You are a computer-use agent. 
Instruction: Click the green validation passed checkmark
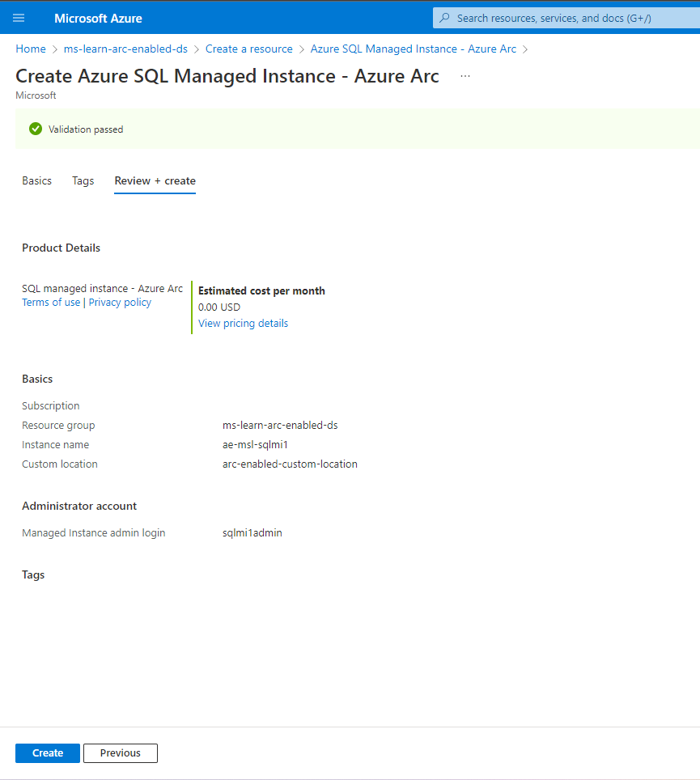(x=36, y=129)
